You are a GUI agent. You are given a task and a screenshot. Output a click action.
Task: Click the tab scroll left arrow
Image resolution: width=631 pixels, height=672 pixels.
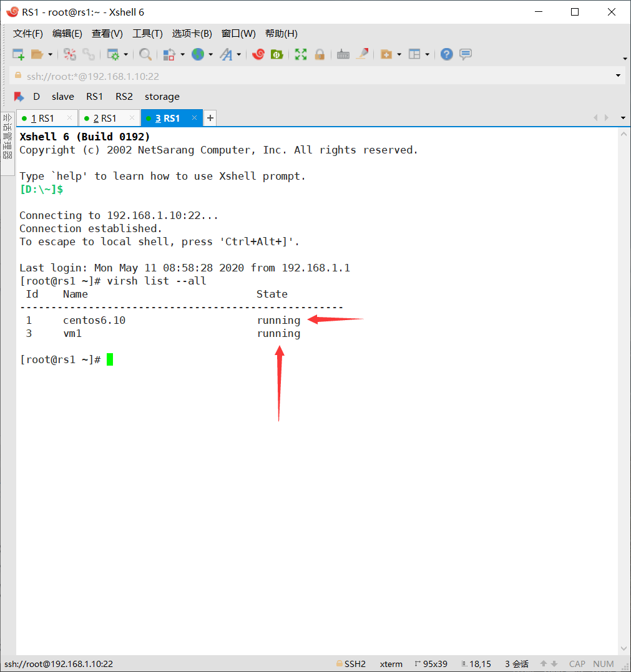coord(595,118)
